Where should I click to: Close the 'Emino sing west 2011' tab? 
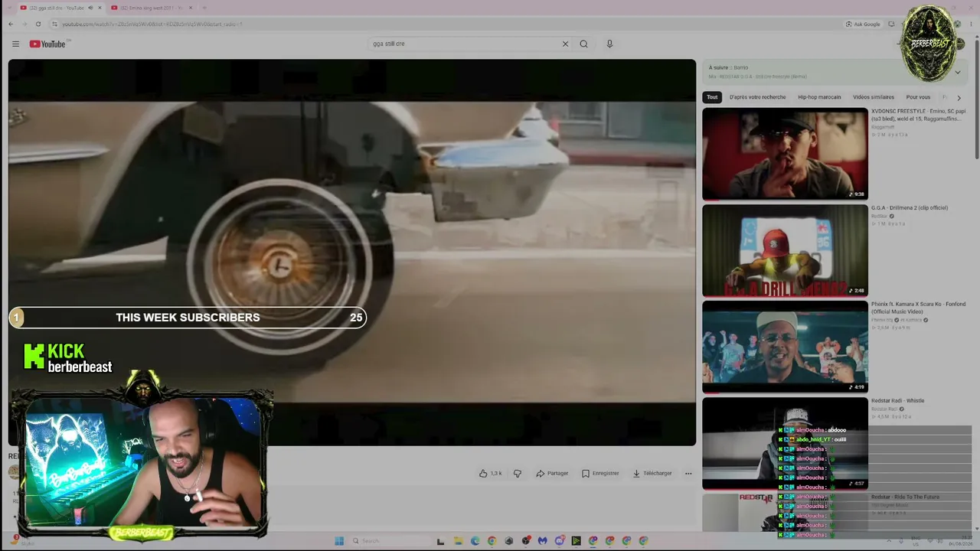(x=191, y=8)
